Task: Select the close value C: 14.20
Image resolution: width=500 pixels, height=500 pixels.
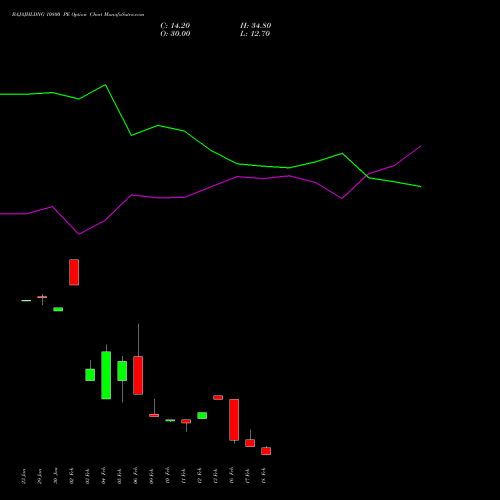Action: click(175, 26)
